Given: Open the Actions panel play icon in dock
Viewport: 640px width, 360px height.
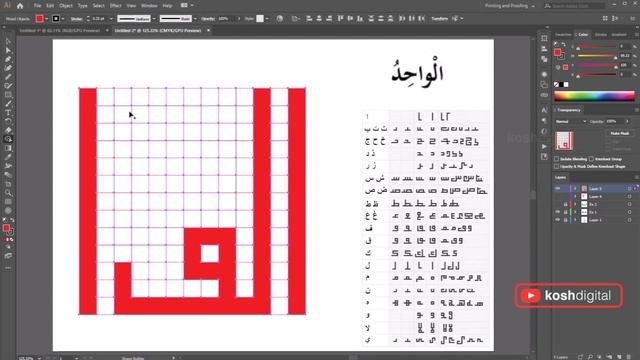Looking at the screenshot, I should click(544, 147).
